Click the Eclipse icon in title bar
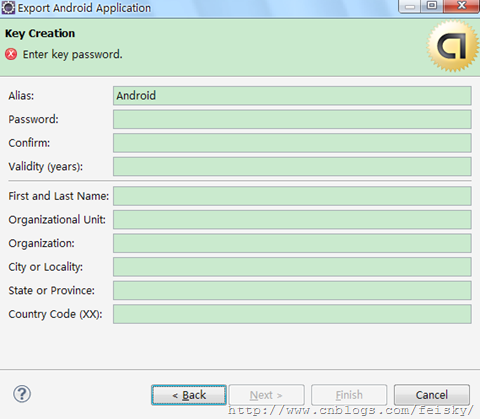Image resolution: width=480 pixels, height=419 pixels. click(8, 8)
